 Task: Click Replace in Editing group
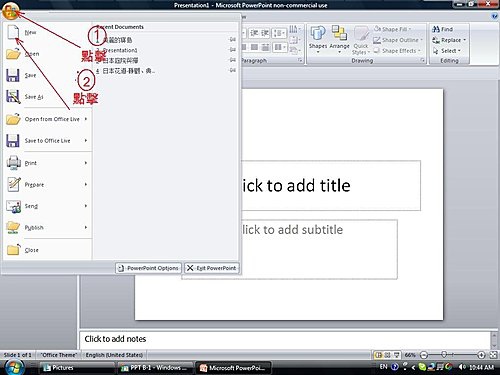pyautogui.click(x=449, y=40)
